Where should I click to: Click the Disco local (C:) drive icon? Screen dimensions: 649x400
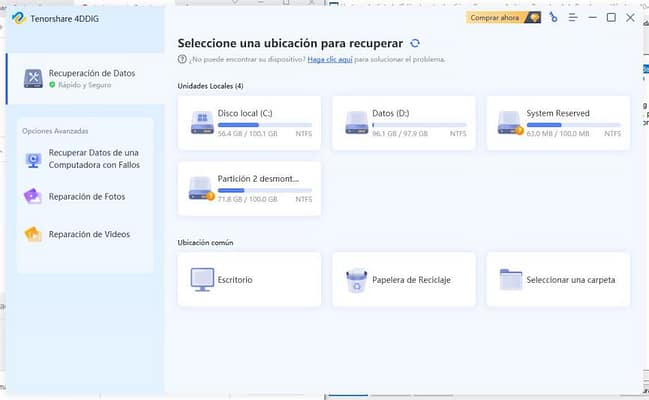pyautogui.click(x=202, y=123)
